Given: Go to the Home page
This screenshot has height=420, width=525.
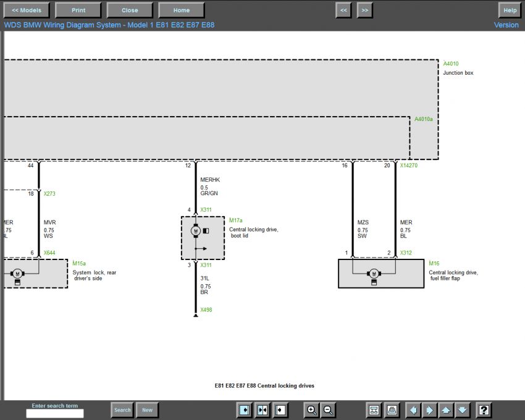Looking at the screenshot, I should (x=182, y=10).
